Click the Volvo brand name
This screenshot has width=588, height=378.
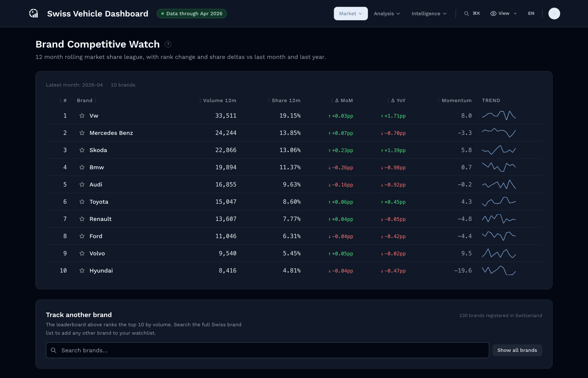tap(97, 253)
